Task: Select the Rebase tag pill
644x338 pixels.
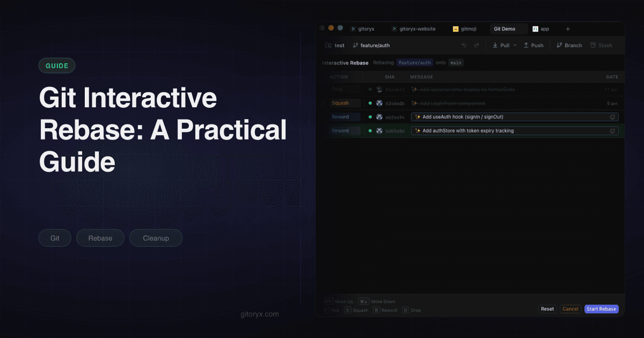Action: pyautogui.click(x=100, y=238)
